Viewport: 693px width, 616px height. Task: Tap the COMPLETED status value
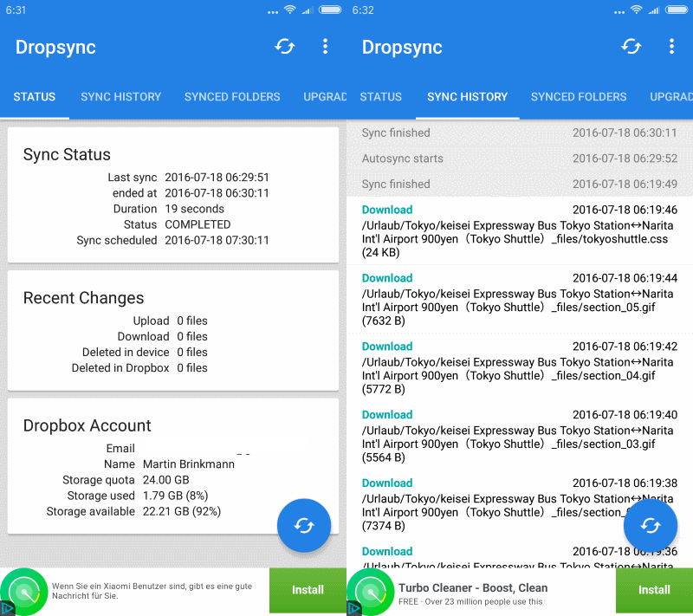tap(198, 224)
